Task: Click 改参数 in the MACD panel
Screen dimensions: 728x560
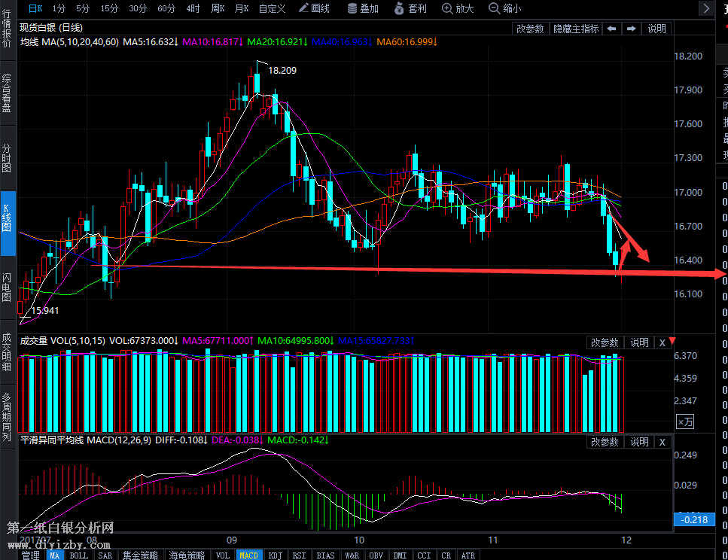Action: point(605,442)
